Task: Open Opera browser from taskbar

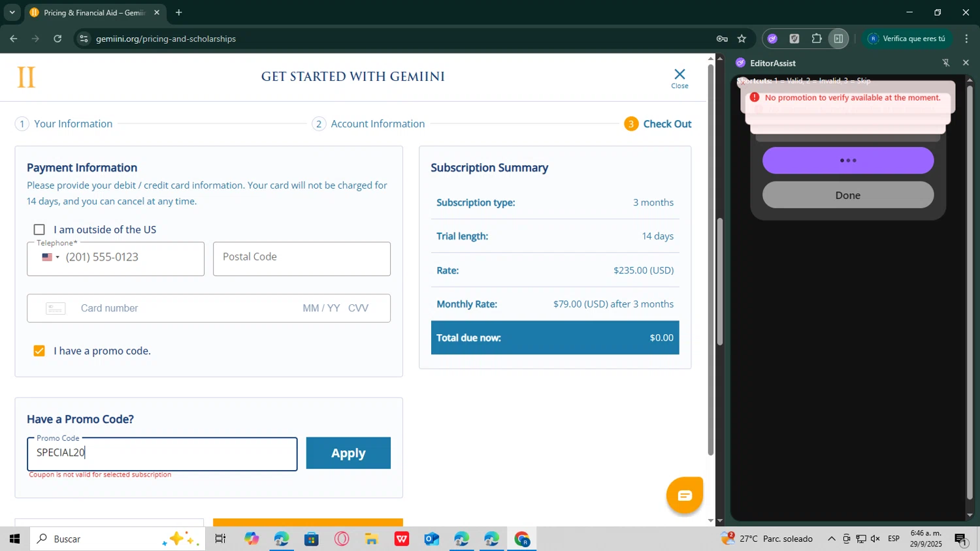Action: 342,539
